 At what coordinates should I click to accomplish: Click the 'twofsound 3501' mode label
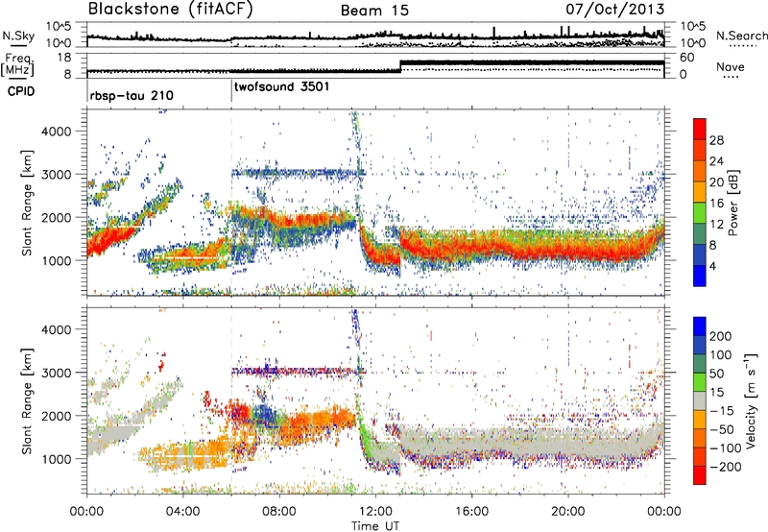point(282,86)
